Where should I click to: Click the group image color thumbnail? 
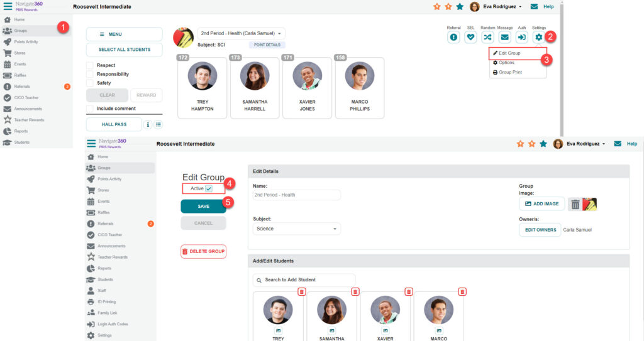[x=590, y=204]
